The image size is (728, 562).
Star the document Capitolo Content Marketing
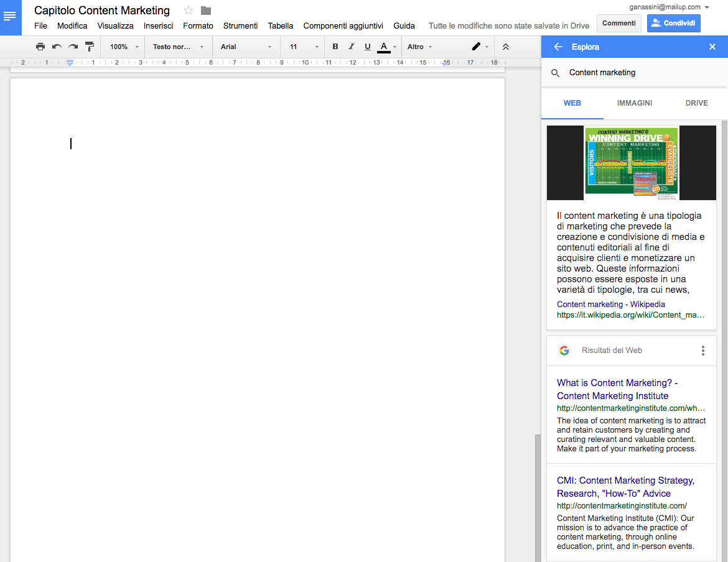coord(189,11)
